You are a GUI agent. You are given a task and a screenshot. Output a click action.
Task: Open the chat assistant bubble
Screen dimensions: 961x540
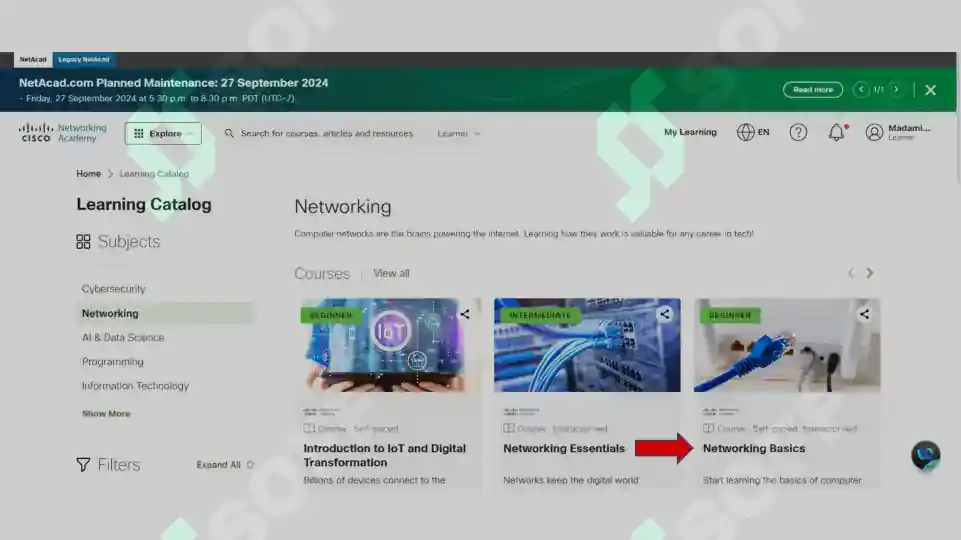[x=925, y=455]
